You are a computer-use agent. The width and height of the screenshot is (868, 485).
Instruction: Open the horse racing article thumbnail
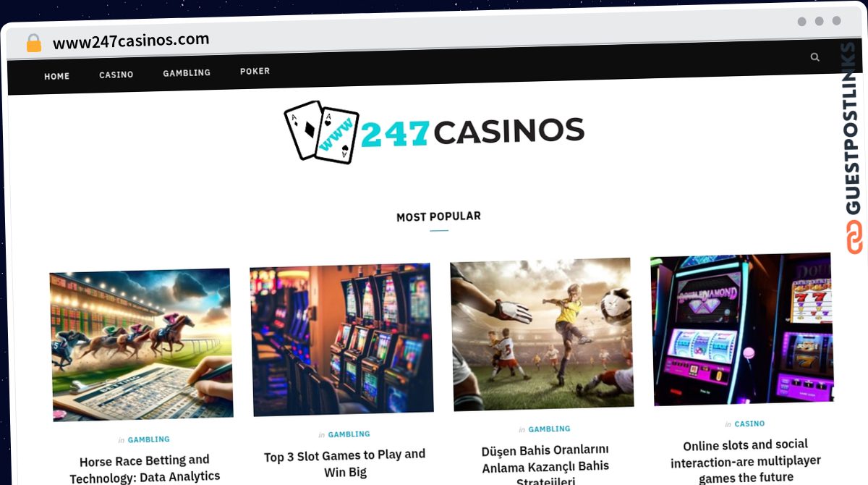point(142,345)
